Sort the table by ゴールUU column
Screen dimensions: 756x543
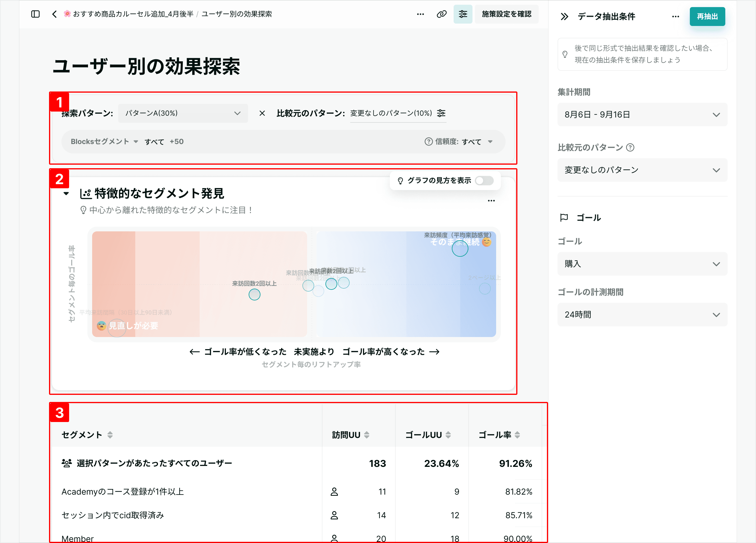point(448,435)
